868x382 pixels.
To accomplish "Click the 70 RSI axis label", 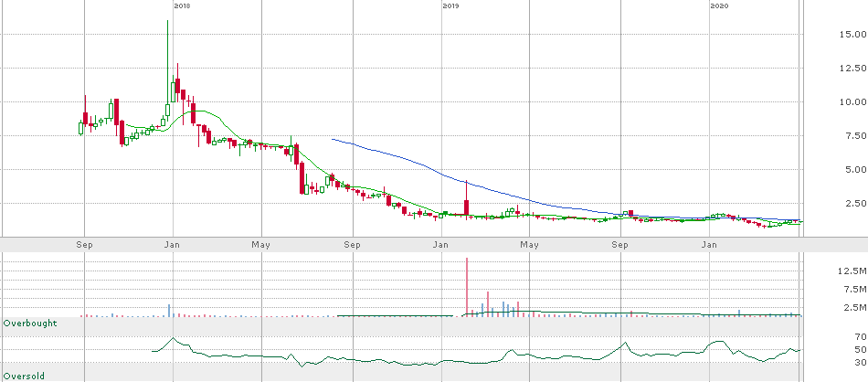I will (x=860, y=336).
